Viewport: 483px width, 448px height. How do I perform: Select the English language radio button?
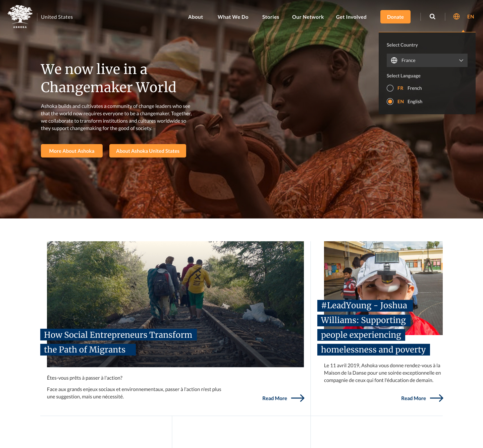[390, 102]
